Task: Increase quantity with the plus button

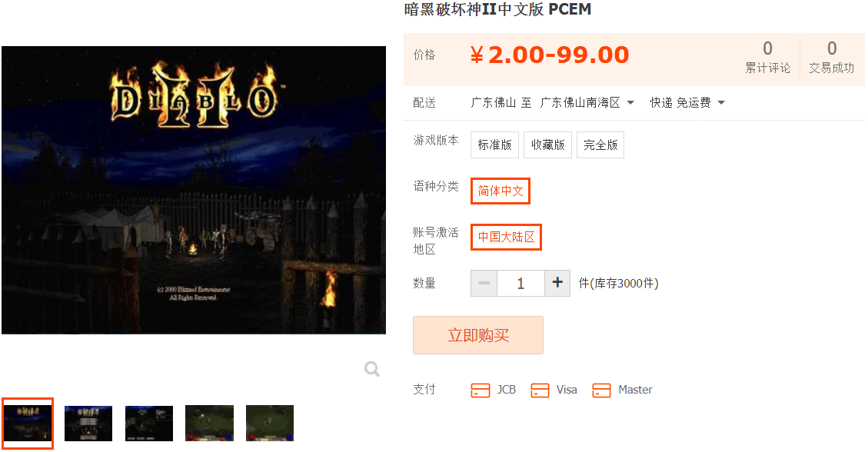Action: click(557, 283)
